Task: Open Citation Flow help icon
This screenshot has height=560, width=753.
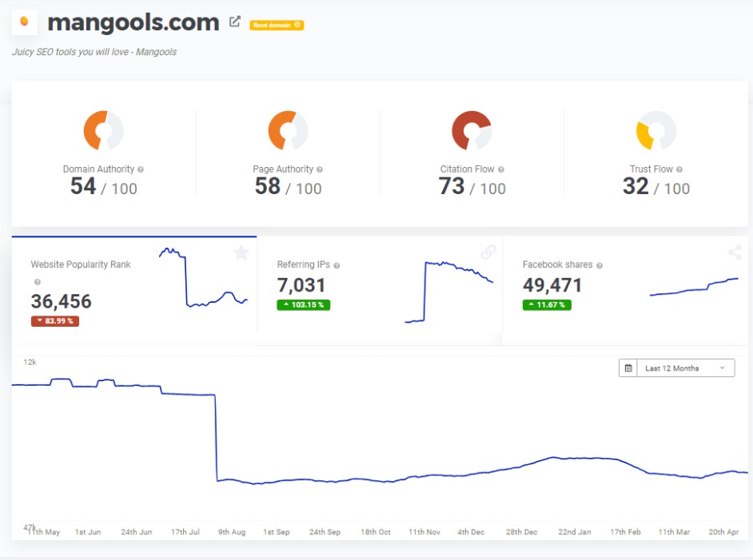Action: coord(501,169)
